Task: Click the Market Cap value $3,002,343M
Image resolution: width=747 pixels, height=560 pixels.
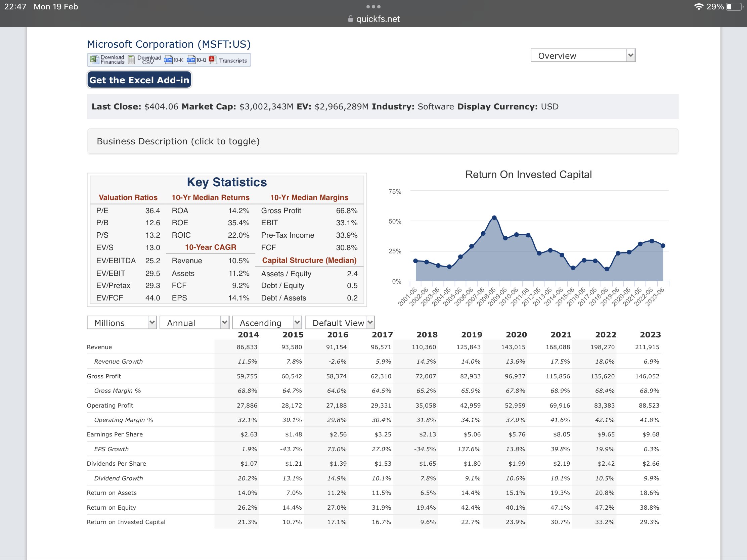Action: click(x=266, y=107)
